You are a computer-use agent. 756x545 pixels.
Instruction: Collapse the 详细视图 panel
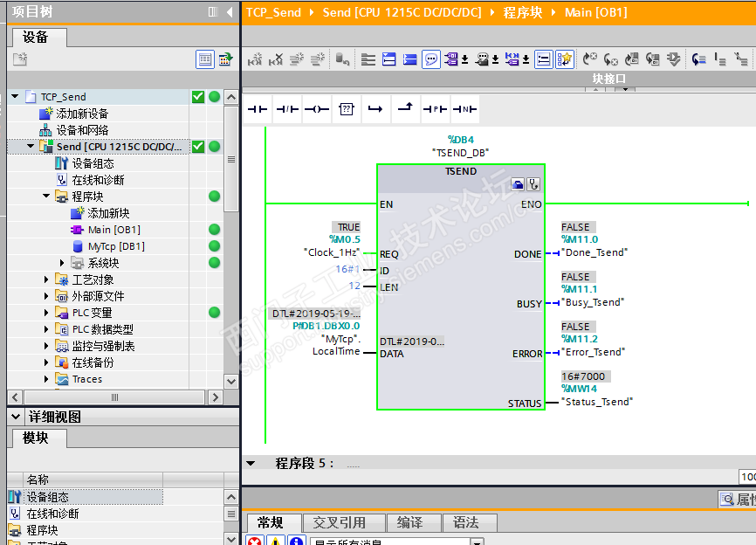click(17, 417)
